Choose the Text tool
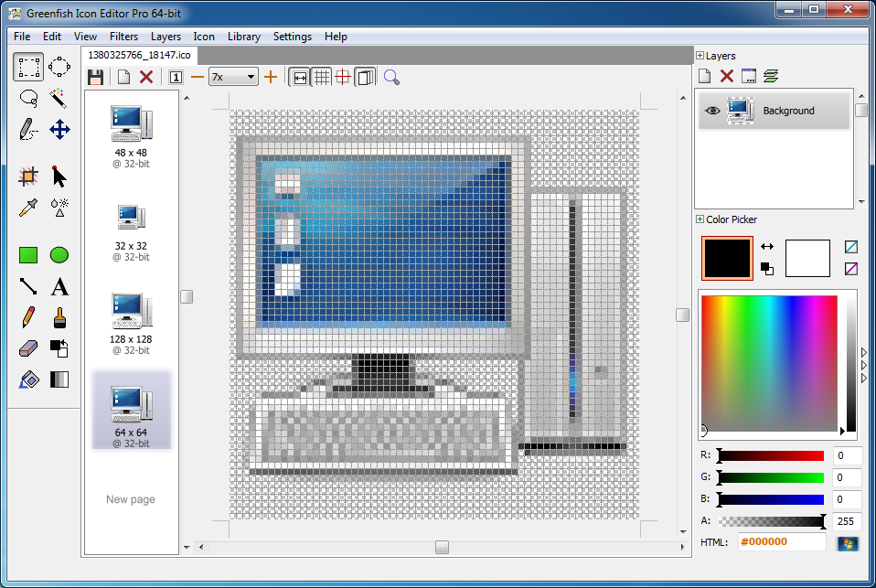Image resolution: width=876 pixels, height=588 pixels. [59, 286]
